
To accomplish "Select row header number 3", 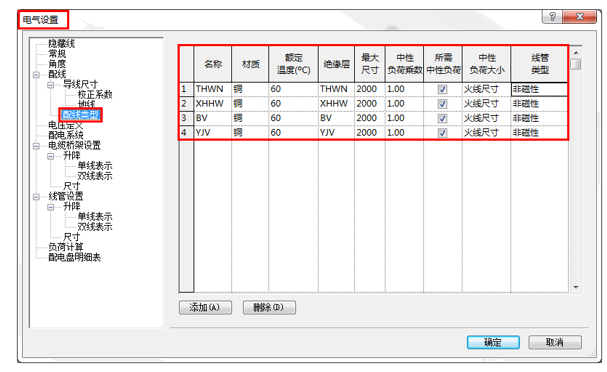I will pos(186,118).
